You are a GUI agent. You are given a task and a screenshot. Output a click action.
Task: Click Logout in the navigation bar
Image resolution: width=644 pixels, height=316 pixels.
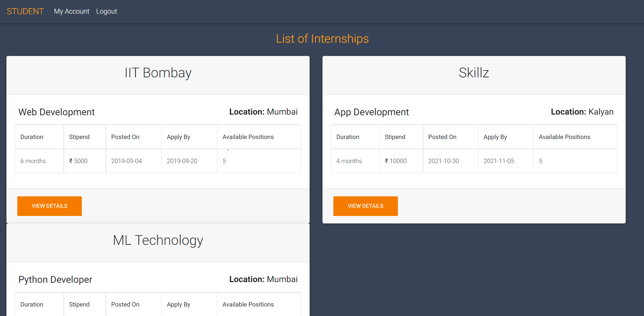coord(107,11)
